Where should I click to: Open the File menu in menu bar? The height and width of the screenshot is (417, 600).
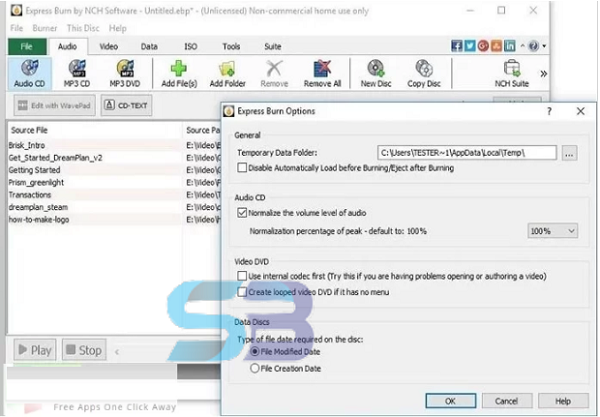point(16,28)
